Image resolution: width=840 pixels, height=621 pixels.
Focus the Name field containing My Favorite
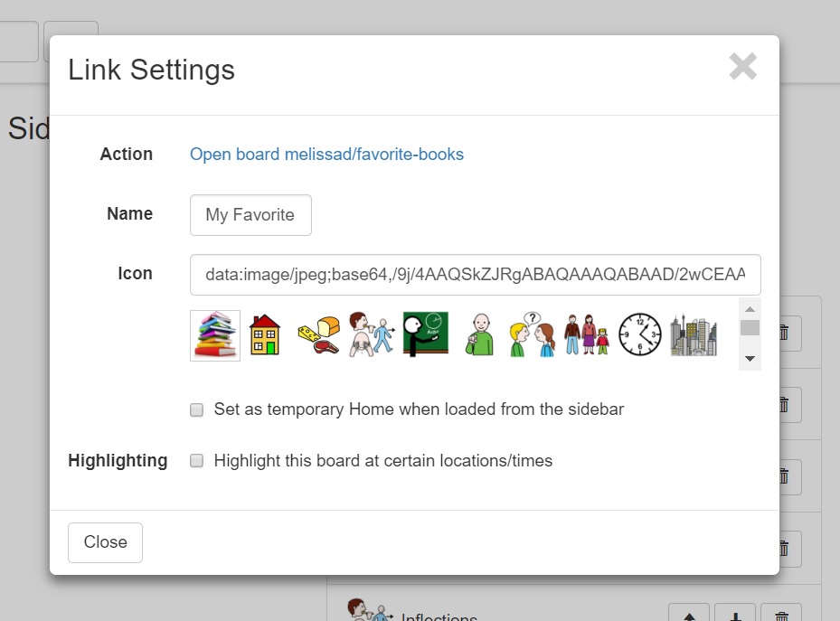[250, 214]
